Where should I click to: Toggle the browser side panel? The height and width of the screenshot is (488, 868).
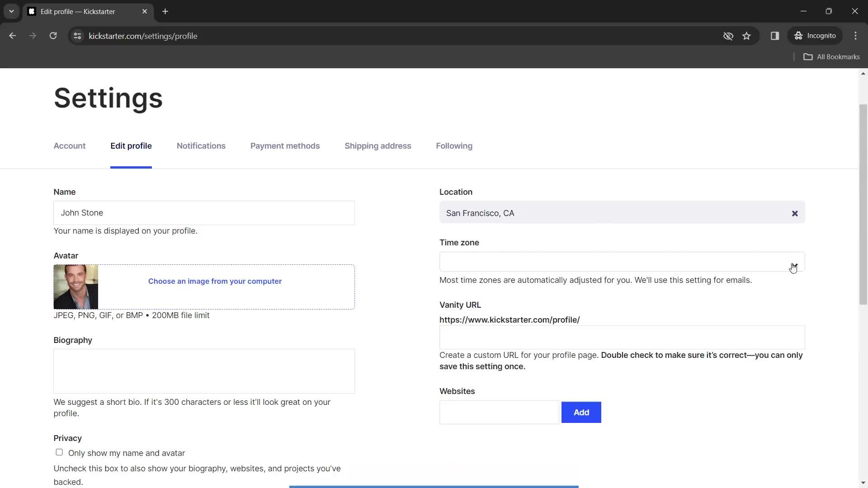(x=775, y=36)
